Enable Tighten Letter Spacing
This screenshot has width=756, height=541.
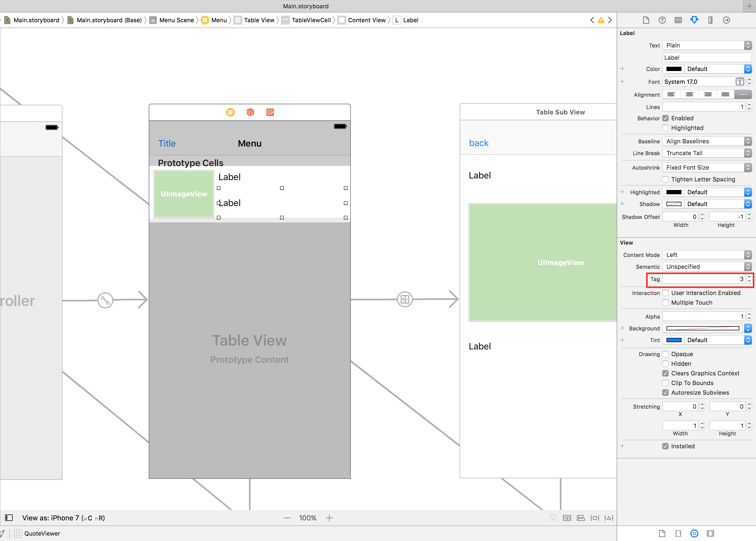click(x=665, y=179)
